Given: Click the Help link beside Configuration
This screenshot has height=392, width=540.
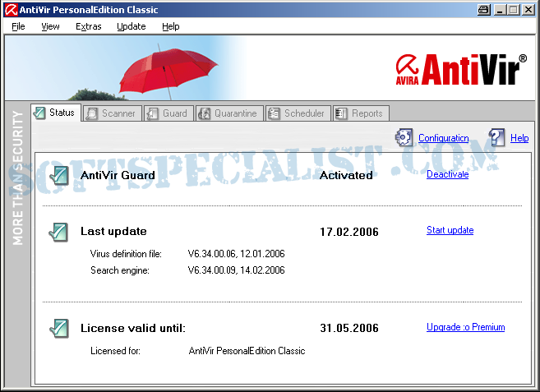Looking at the screenshot, I should (519, 138).
